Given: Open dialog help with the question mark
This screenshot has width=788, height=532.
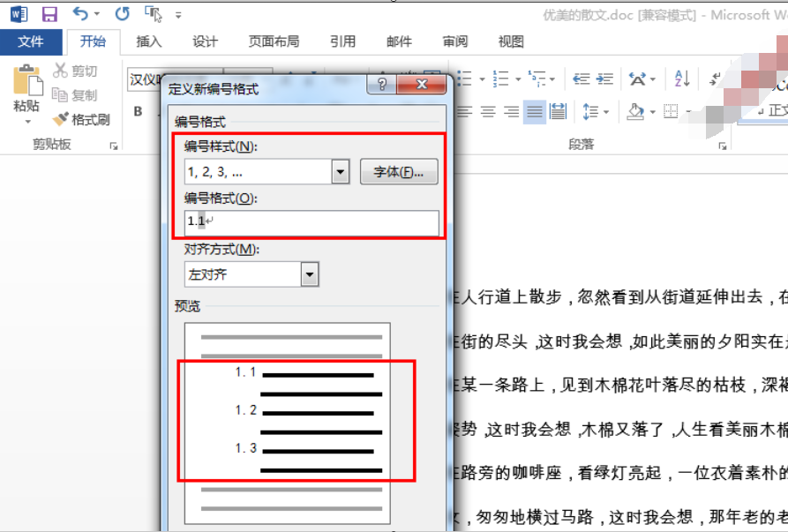Looking at the screenshot, I should [380, 85].
